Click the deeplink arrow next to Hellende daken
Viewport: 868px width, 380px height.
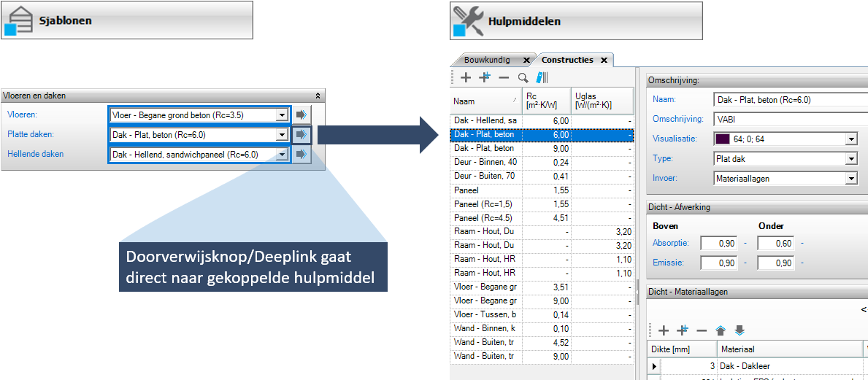pos(301,155)
